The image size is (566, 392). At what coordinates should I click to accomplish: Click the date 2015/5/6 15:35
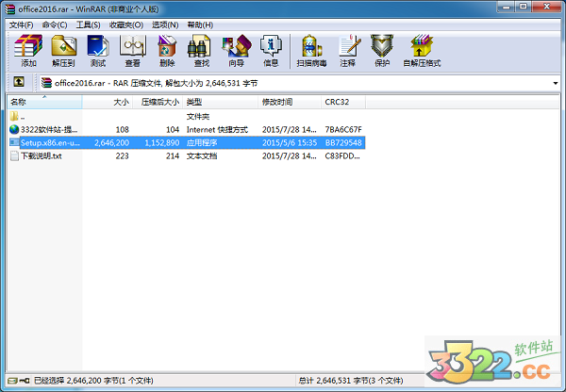coord(290,143)
